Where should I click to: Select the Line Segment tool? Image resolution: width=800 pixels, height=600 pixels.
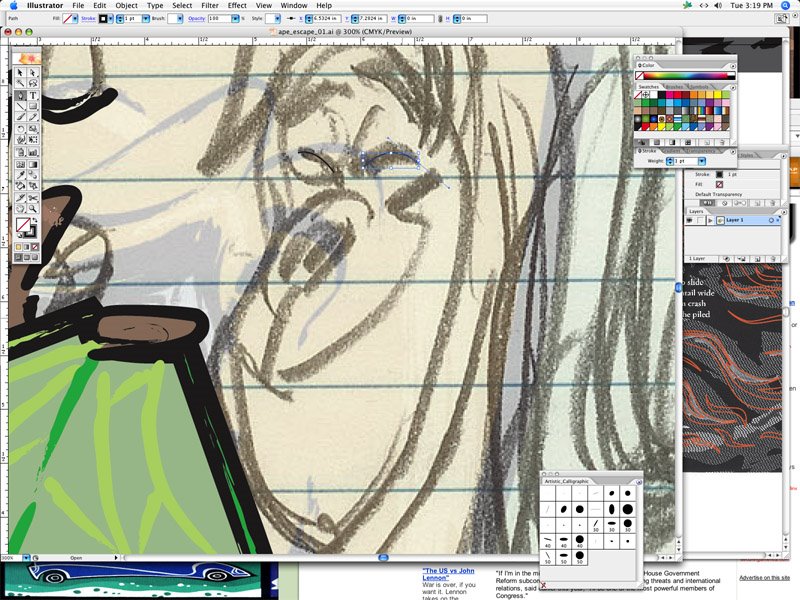coord(20,106)
